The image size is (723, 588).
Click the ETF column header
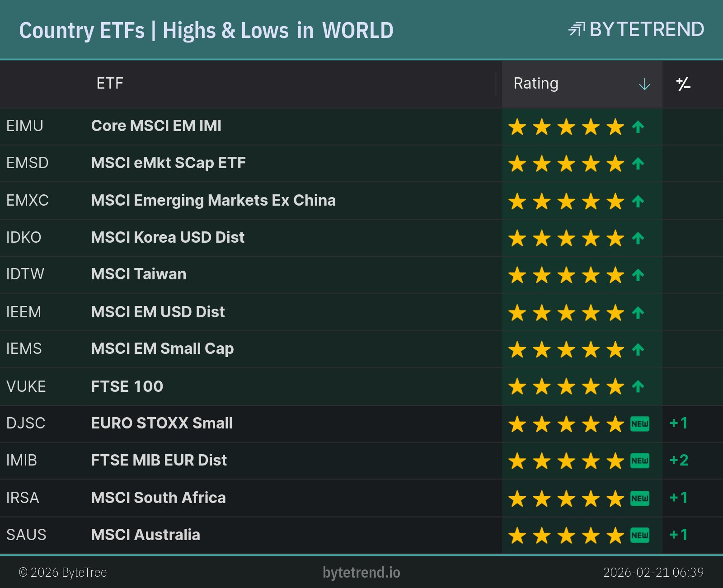110,84
